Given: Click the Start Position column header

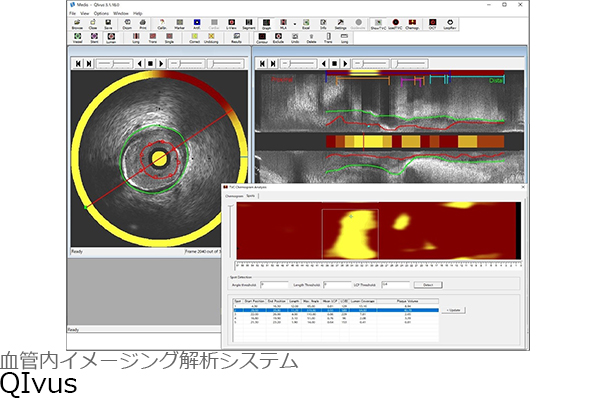Looking at the screenshot, I should click(x=254, y=301).
